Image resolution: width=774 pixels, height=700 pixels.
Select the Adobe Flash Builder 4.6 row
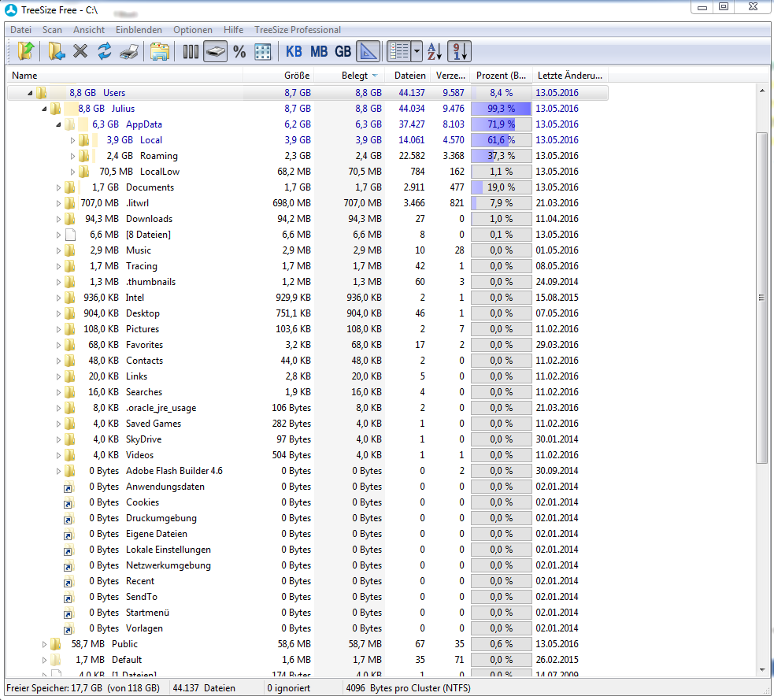point(308,471)
